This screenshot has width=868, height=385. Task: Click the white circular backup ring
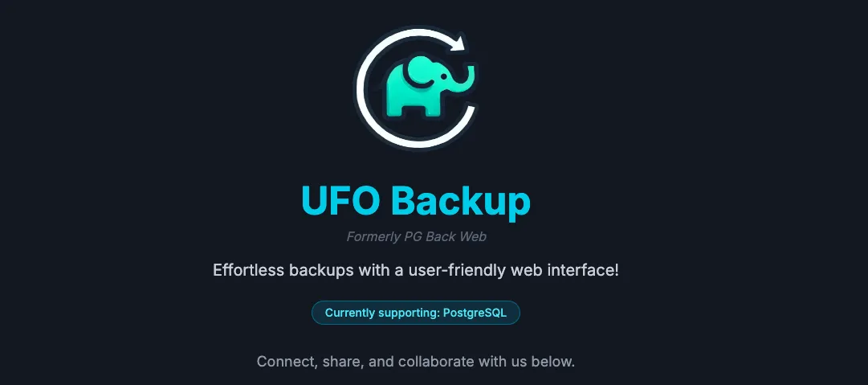pos(416,89)
